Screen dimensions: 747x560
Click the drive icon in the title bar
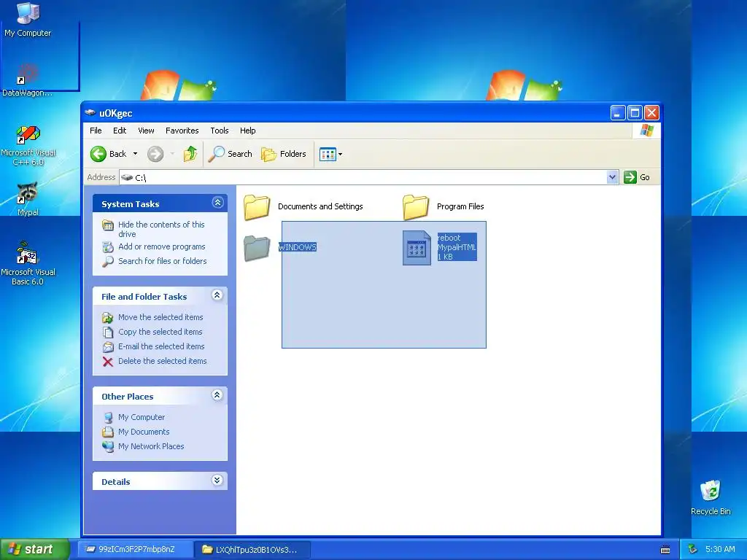[x=90, y=113]
